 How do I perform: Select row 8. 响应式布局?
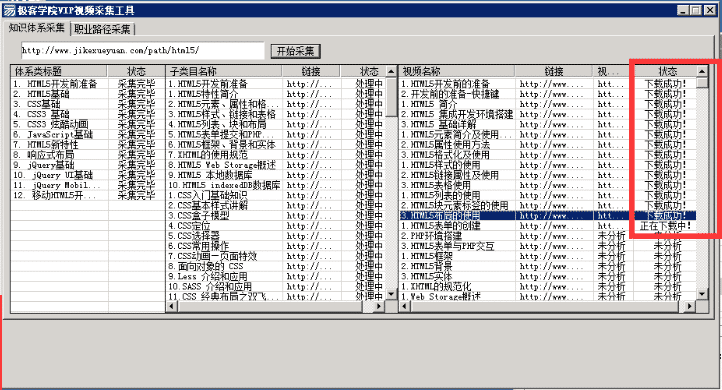point(87,155)
